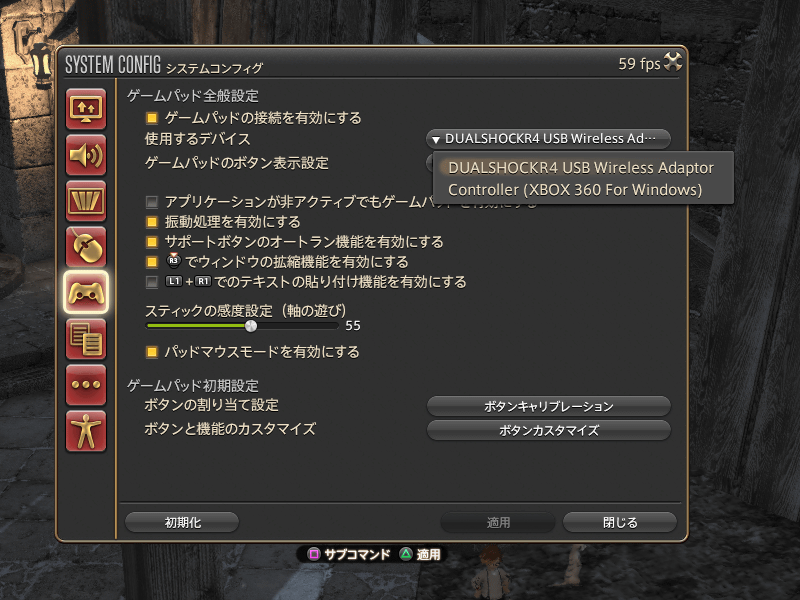Expand the 使用するデバイス device dropdown
800x600 pixels.
point(548,139)
